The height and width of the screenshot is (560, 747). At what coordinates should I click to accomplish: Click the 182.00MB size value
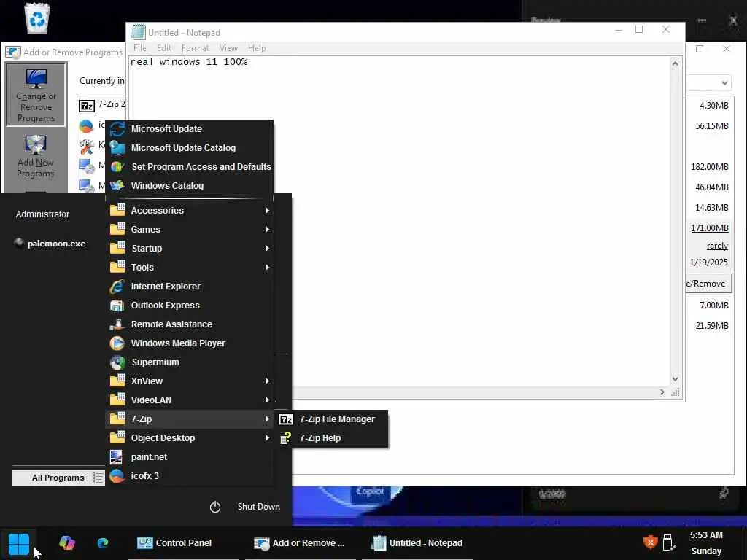[x=709, y=167]
